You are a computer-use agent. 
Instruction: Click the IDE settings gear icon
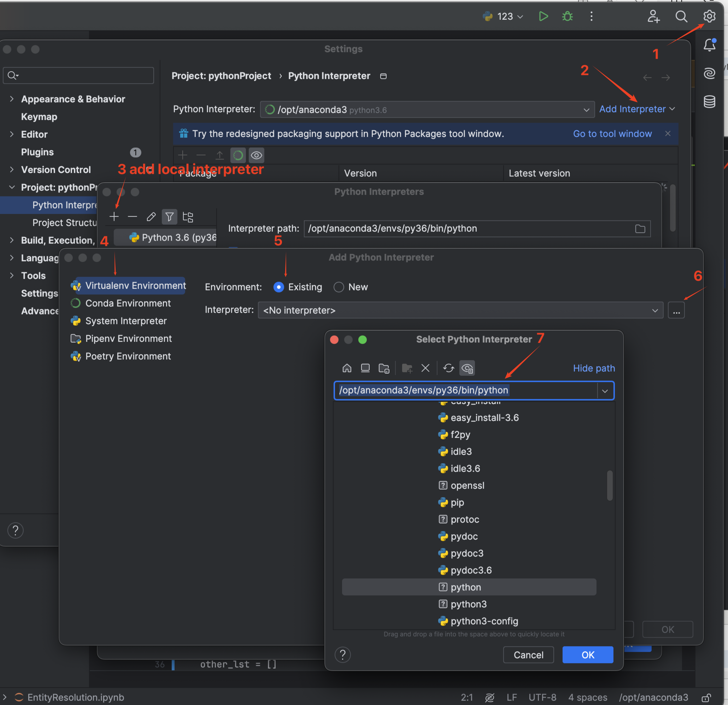pyautogui.click(x=709, y=16)
